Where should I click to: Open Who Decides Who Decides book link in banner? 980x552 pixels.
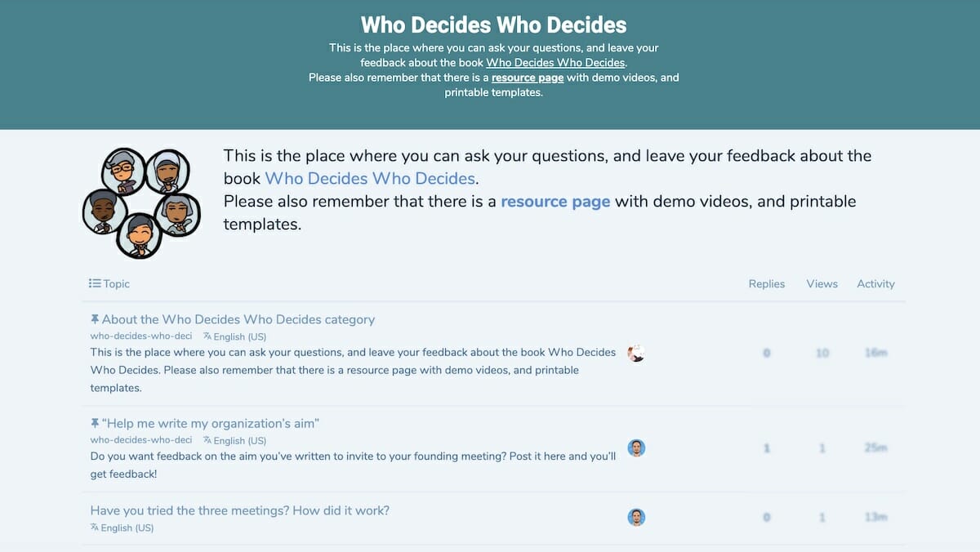[x=556, y=63]
